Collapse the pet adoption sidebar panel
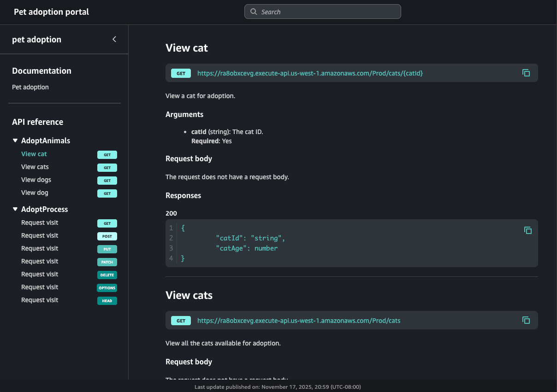Image resolution: width=557 pixels, height=392 pixels. (x=114, y=40)
